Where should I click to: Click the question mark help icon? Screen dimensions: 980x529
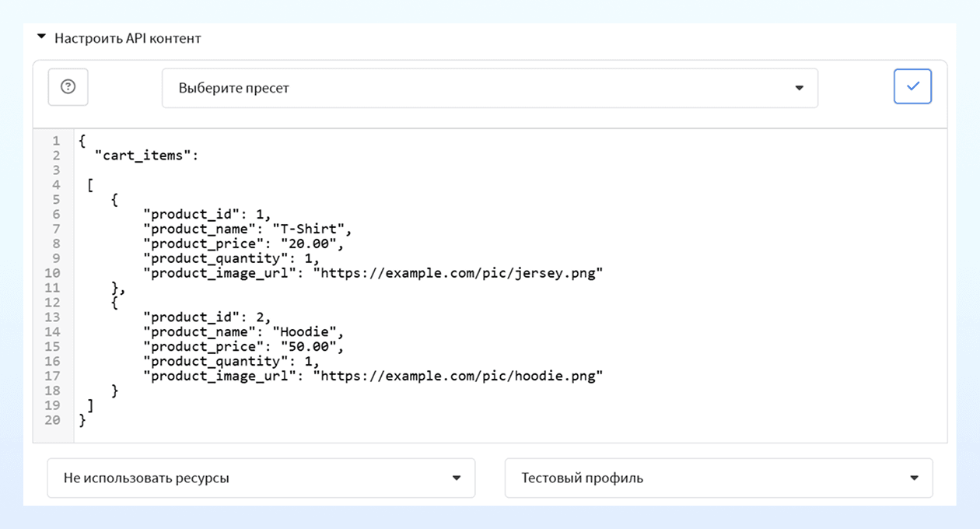click(68, 87)
